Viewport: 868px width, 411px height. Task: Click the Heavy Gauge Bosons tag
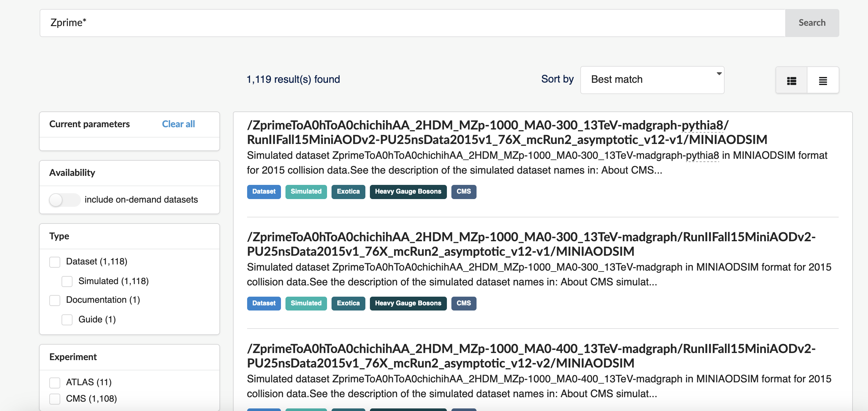408,191
